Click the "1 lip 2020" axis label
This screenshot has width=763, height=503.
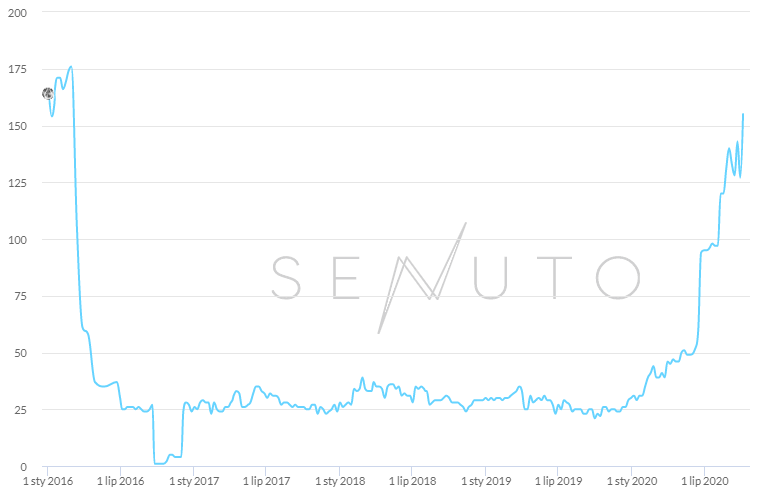(x=704, y=481)
